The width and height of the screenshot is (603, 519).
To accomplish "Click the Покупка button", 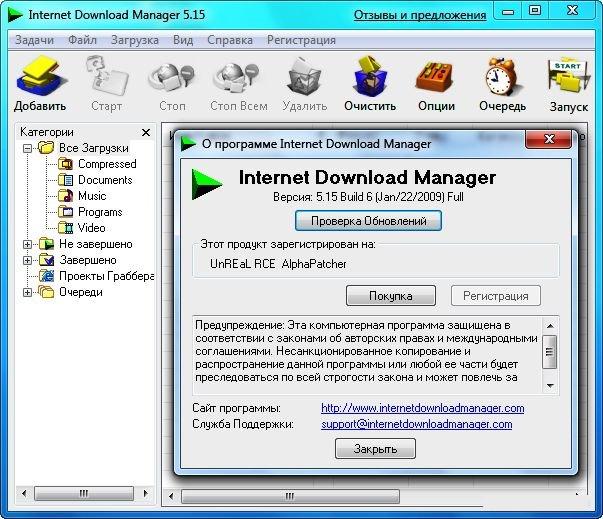I will [x=391, y=296].
